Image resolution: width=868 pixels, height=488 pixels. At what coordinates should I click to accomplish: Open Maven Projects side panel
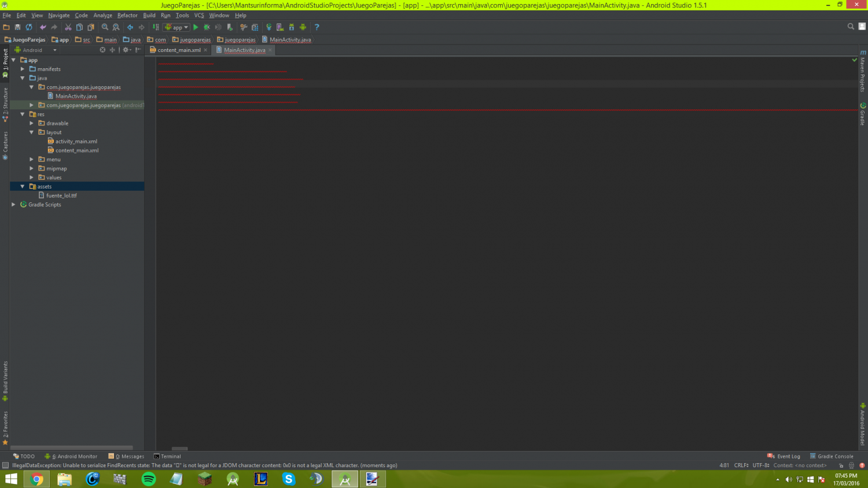863,71
